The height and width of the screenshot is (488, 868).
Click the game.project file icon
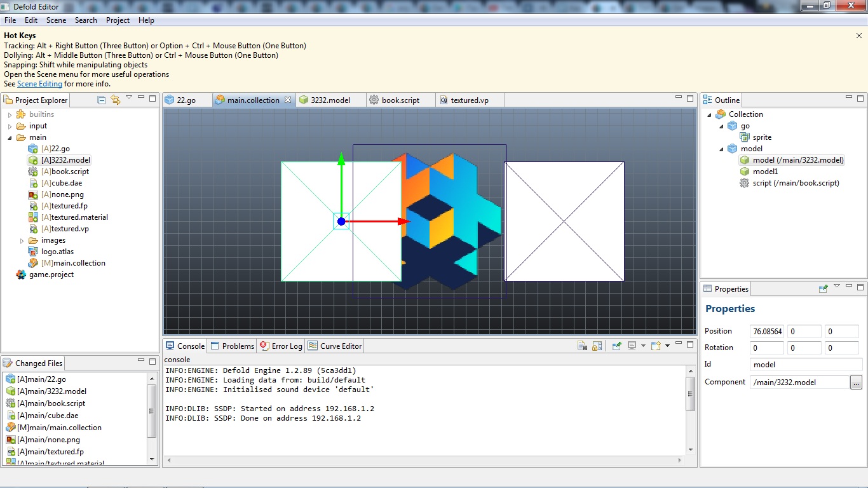[22, 274]
